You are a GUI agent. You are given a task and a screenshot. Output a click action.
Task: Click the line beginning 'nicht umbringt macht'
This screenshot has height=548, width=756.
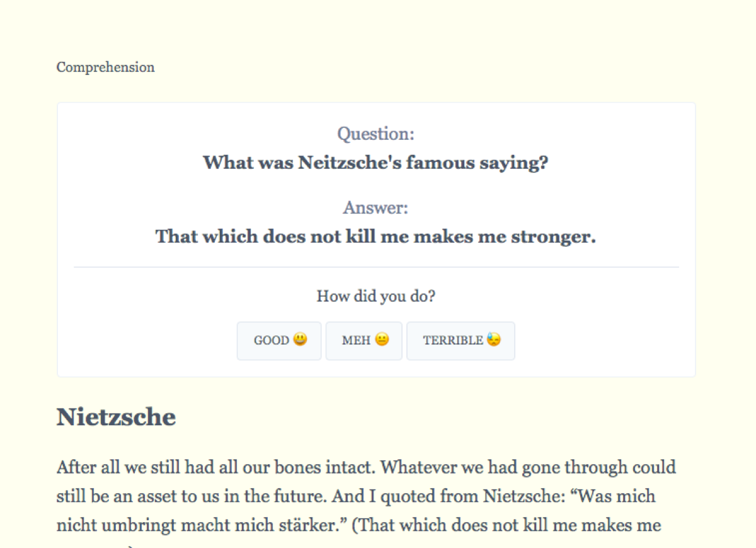(x=359, y=525)
